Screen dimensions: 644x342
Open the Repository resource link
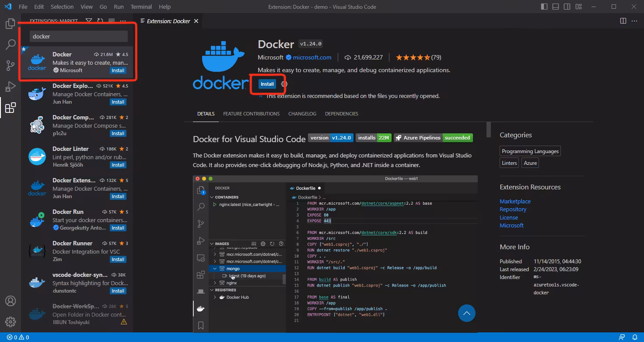(513, 209)
